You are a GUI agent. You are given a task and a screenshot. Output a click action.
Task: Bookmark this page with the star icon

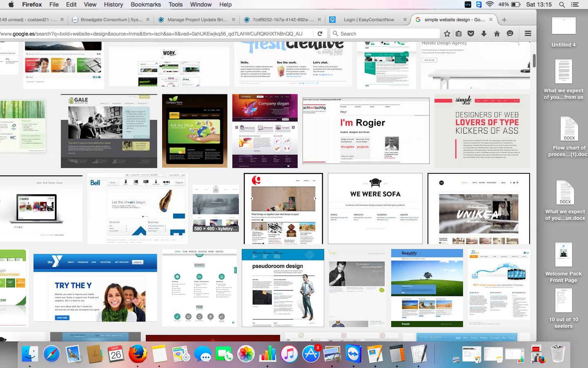[x=447, y=34]
